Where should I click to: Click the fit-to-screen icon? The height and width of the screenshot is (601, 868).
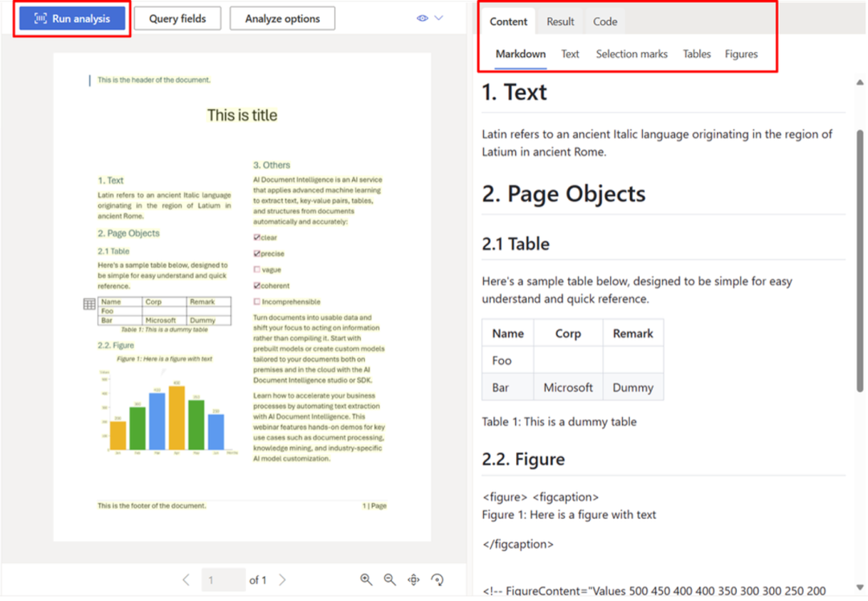point(414,579)
